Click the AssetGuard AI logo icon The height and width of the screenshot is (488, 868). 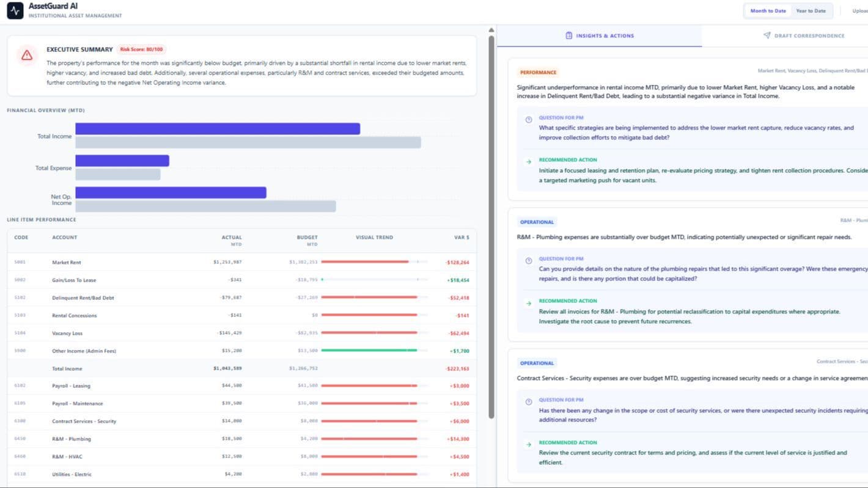[15, 10]
